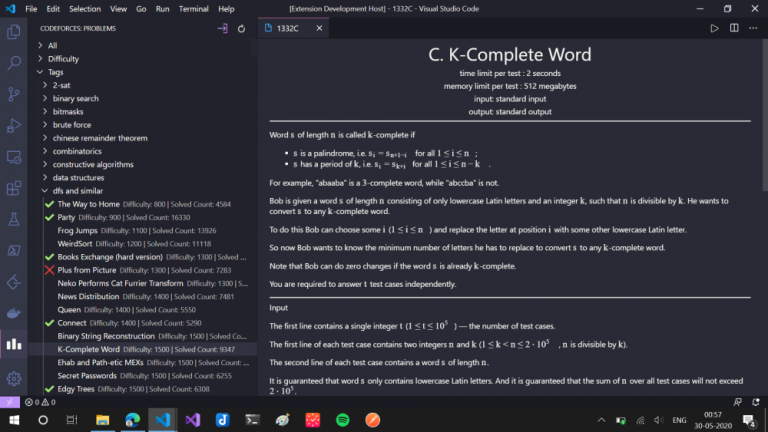The image size is (768, 432).
Task: Open the File menu
Action: [x=31, y=9]
